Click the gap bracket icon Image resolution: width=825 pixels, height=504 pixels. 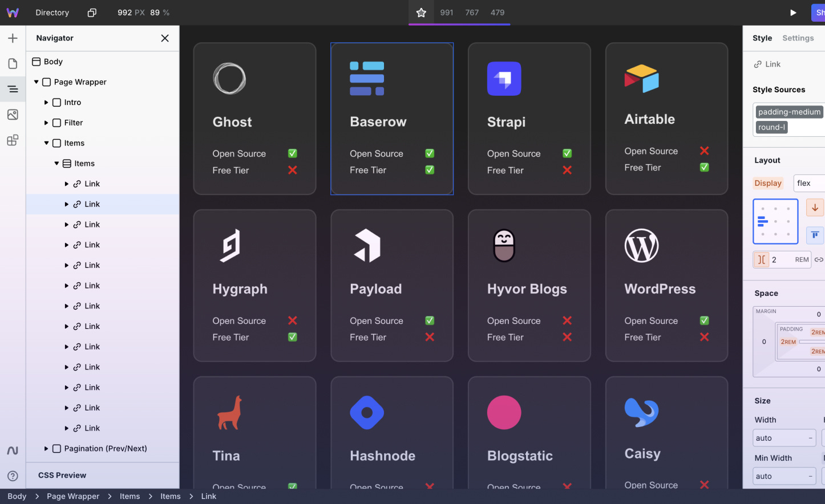pos(761,259)
